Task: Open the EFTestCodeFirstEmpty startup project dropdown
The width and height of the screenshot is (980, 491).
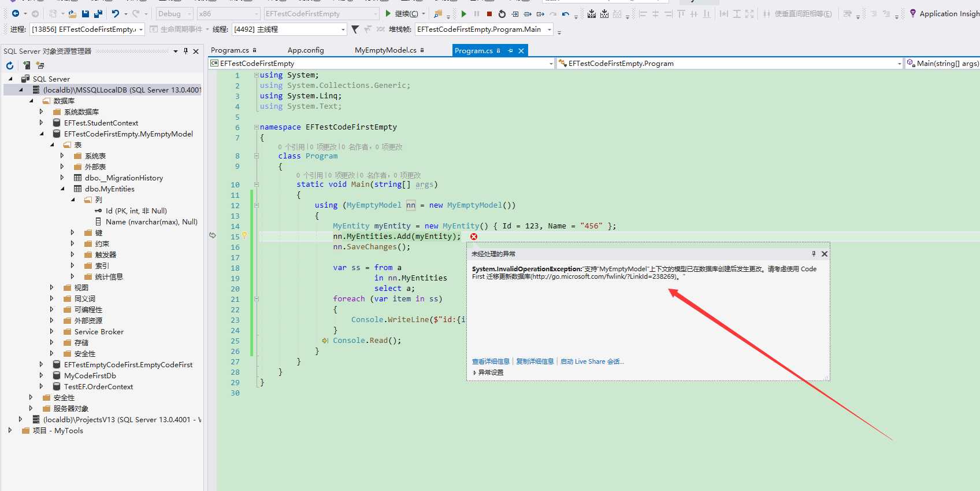Action: (321, 14)
